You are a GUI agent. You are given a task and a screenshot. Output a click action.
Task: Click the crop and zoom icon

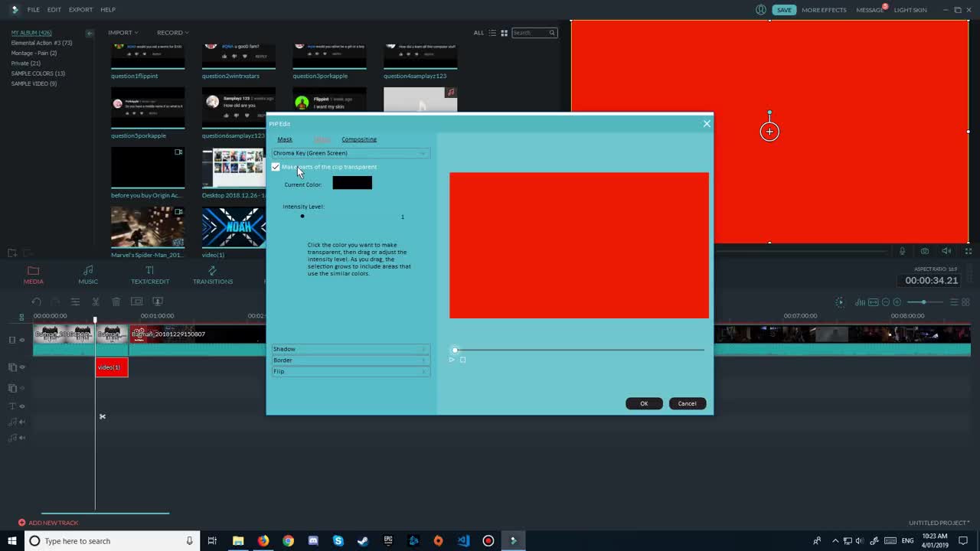[x=136, y=302]
